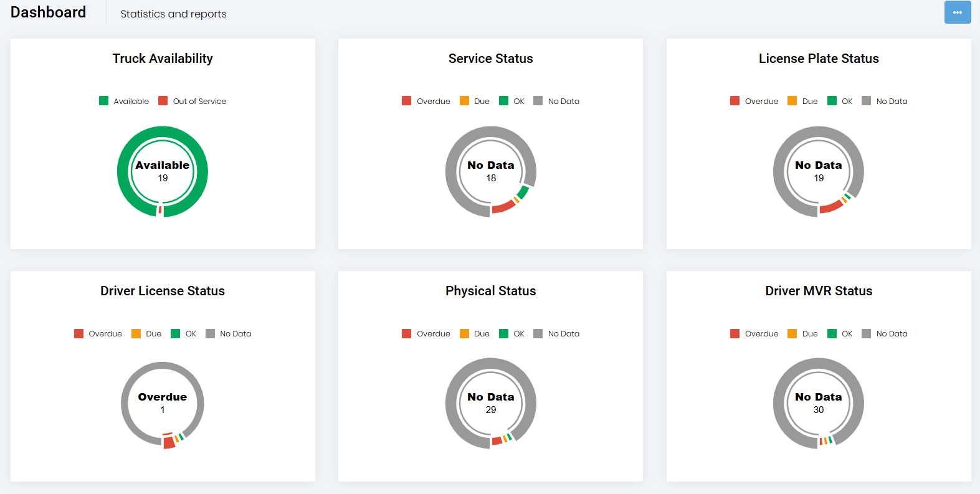Viewport: 980px width, 494px height.
Task: Click Overdue legend in Driver MVR Status
Action: [x=754, y=333]
